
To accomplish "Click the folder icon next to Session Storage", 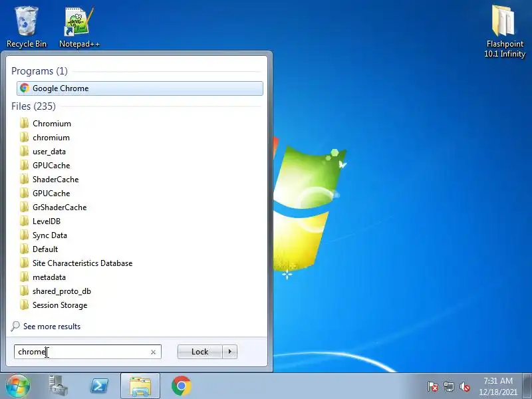I will [x=25, y=305].
